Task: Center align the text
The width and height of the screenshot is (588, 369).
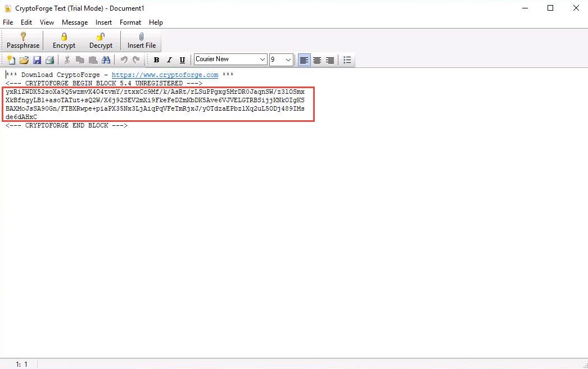Action: [x=317, y=60]
